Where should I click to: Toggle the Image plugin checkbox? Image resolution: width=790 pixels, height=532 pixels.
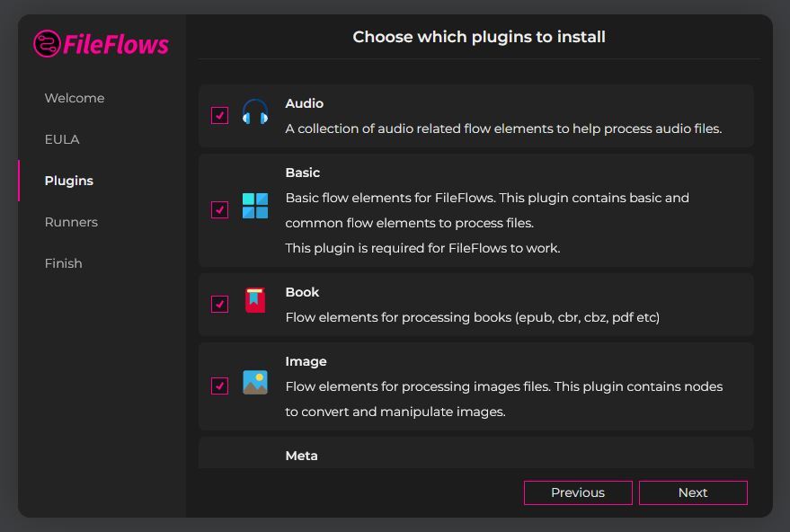(219, 386)
